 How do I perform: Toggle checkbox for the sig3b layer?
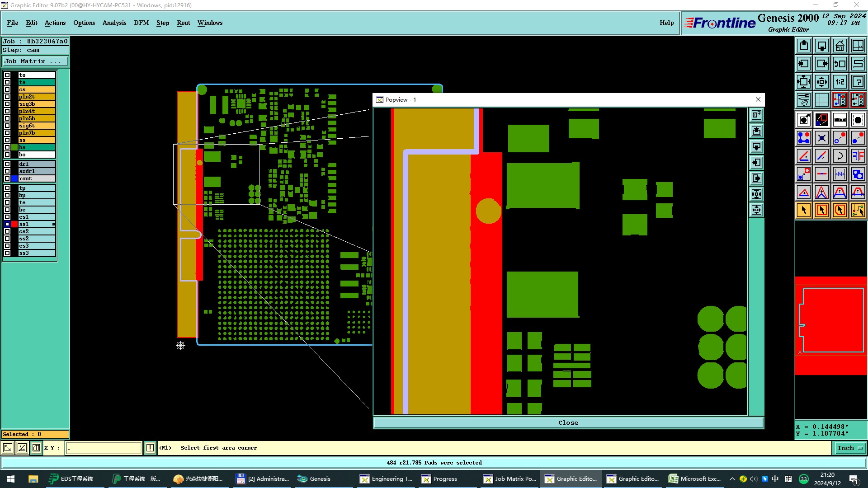[x=7, y=104]
